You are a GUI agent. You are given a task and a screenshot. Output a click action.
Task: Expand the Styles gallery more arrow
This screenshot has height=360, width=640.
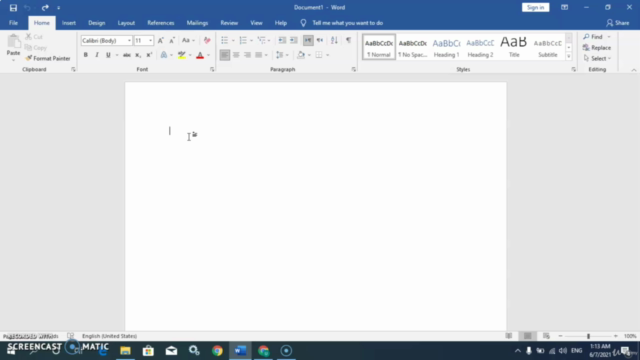point(569,56)
